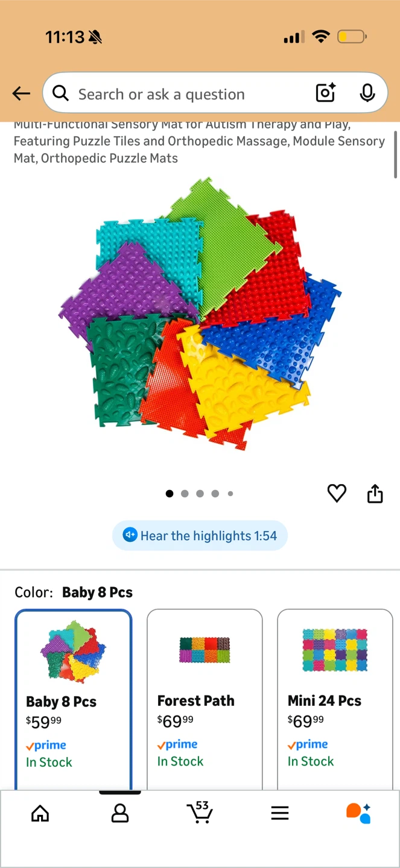
Task: Open the product title text link
Action: coord(199,142)
